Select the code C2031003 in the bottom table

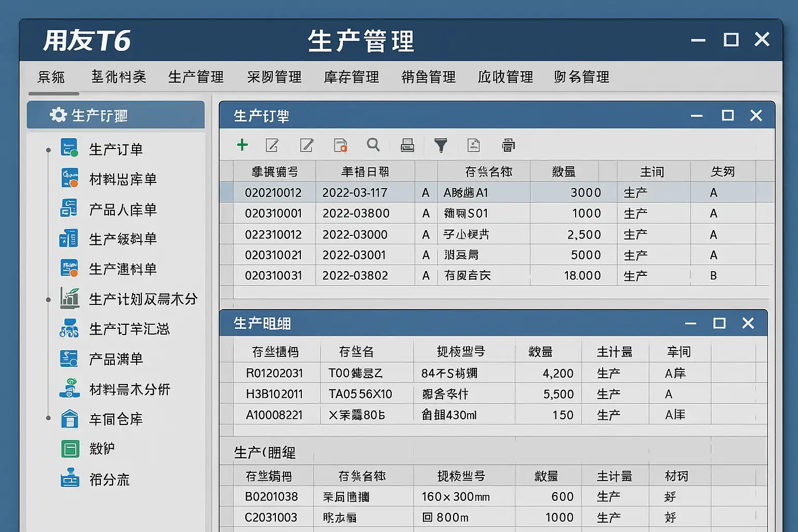pos(271,517)
